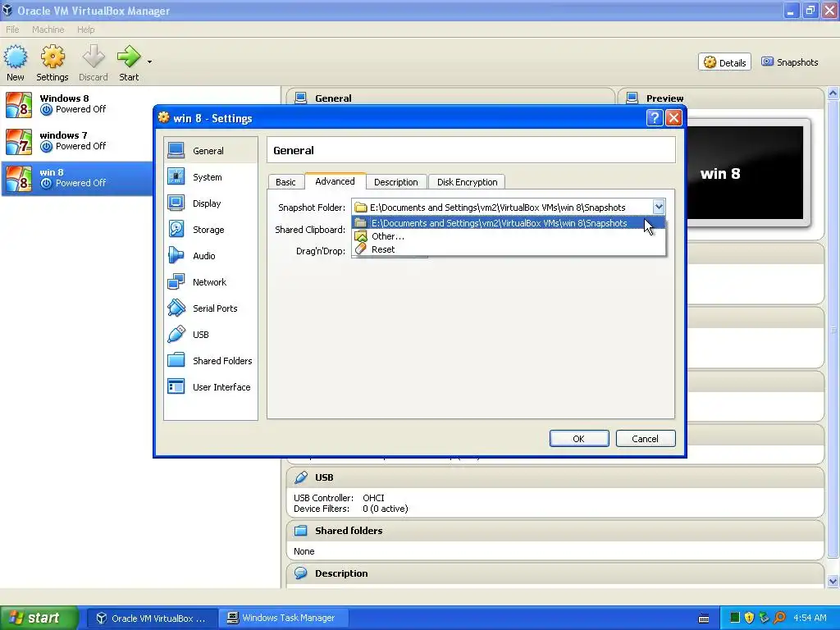
Task: Click OK in win 8 Settings dialog
Action: tap(579, 439)
